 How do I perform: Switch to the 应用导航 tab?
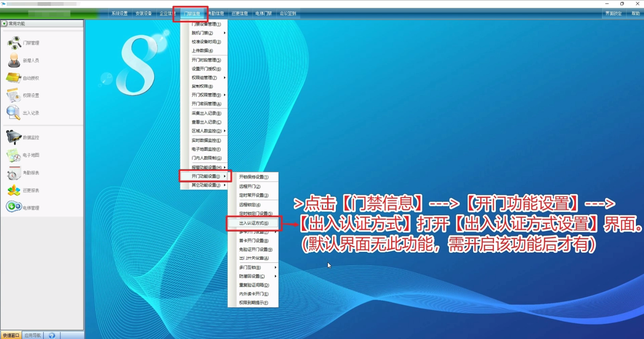33,336
